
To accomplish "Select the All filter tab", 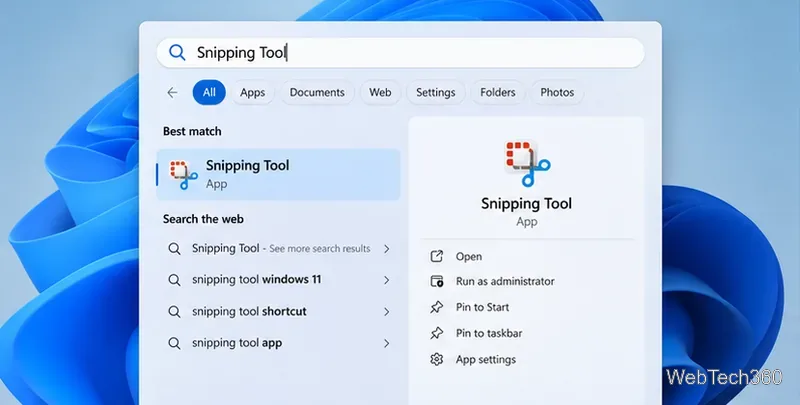I will 209,92.
